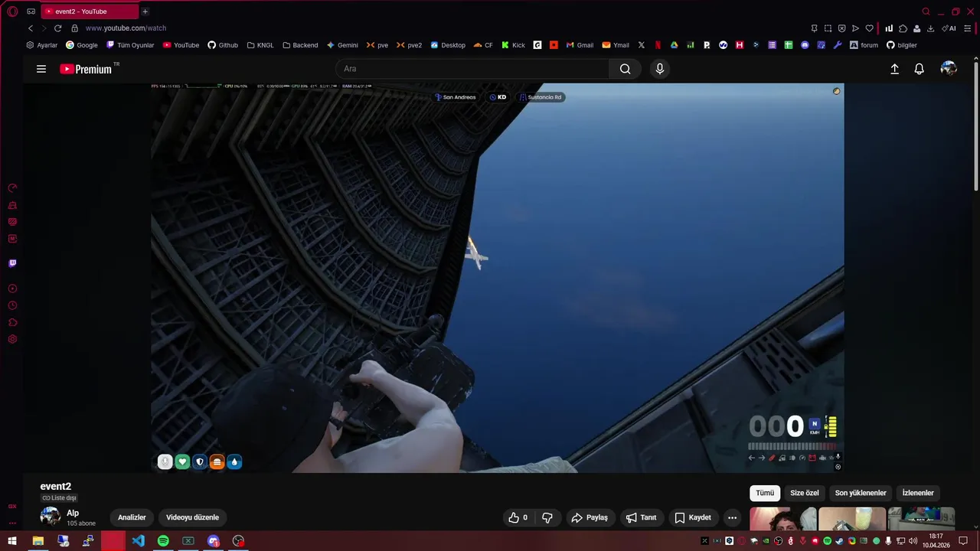Click the video player area

[x=498, y=278]
